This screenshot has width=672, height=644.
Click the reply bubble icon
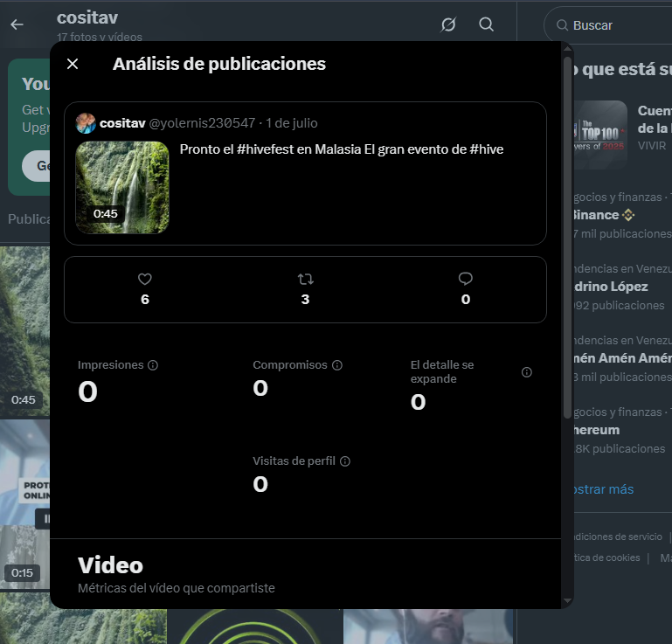(466, 279)
